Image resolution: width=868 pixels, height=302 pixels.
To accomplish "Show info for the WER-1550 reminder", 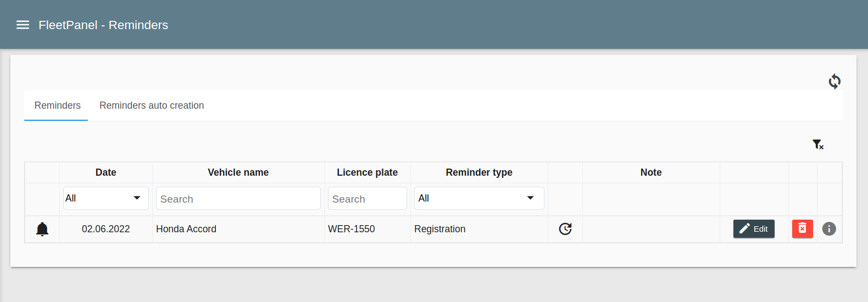I will (828, 229).
